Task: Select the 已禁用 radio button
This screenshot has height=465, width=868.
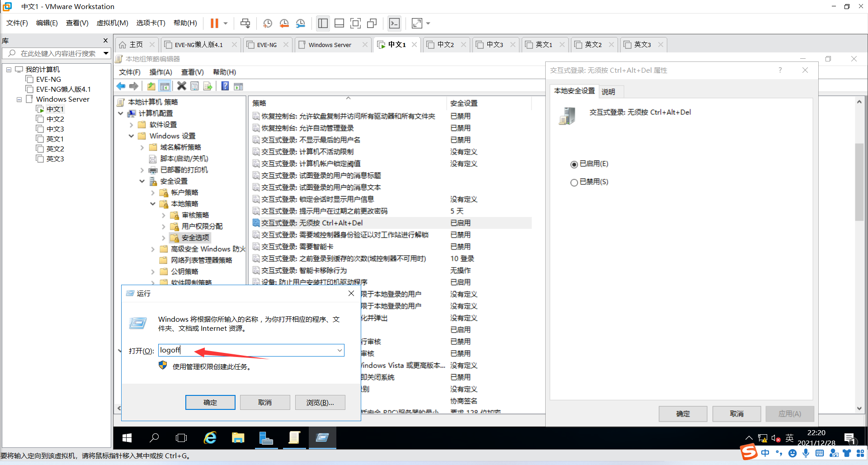Action: (574, 182)
